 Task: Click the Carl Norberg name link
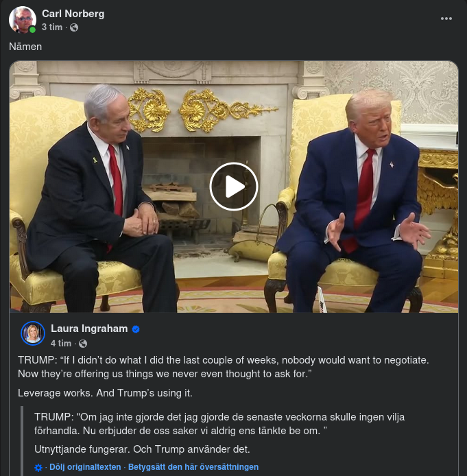73,14
